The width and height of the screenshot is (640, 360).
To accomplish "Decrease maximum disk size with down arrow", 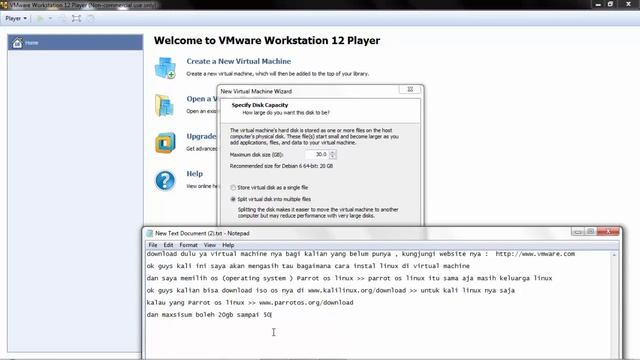I will (x=333, y=157).
